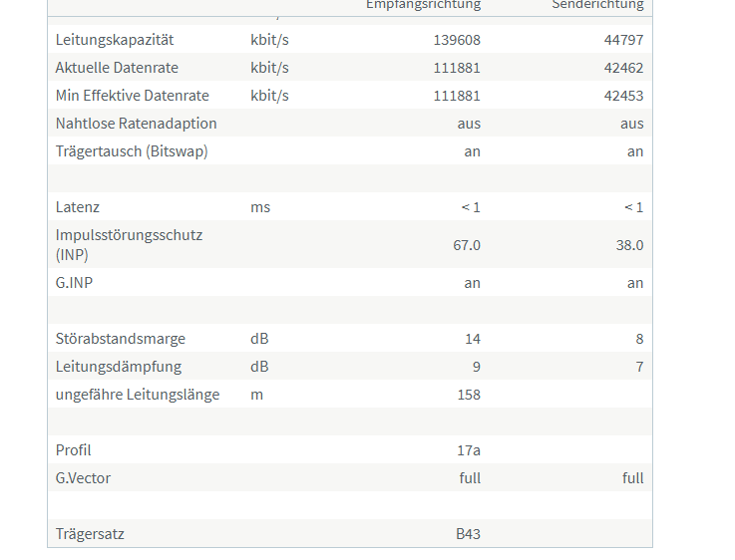Select the 'ungefähre Leitungslänge' label
Image resolution: width=735 pixels, height=560 pixels.
(138, 395)
